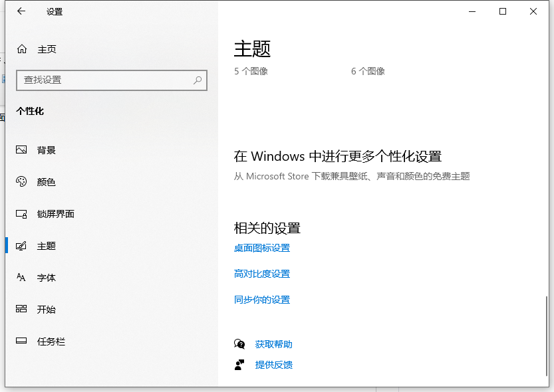The height and width of the screenshot is (392, 554).
Task: Click the search magnifier in the search box
Action: pyautogui.click(x=197, y=80)
